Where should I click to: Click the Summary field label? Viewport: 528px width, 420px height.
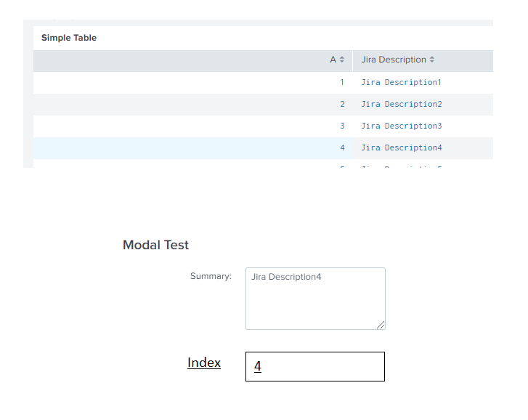(211, 276)
